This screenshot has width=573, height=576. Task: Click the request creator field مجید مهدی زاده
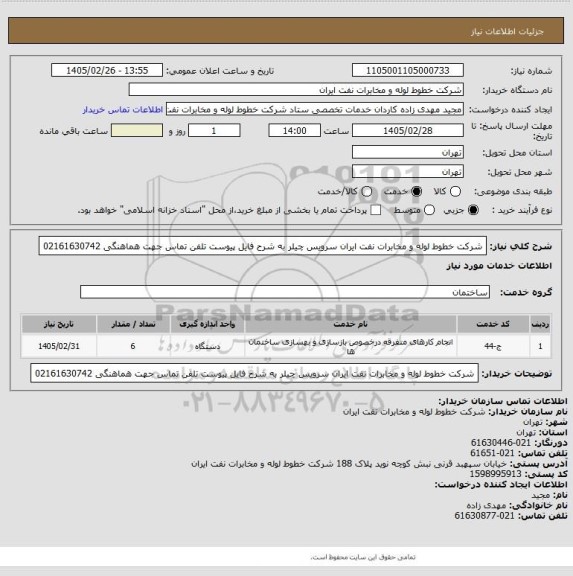pyautogui.click(x=315, y=109)
